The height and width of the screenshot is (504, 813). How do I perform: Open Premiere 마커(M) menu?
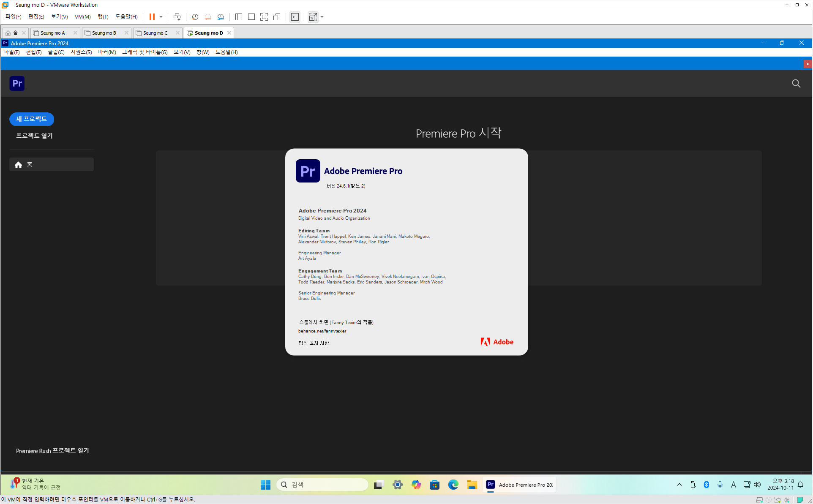pyautogui.click(x=107, y=52)
